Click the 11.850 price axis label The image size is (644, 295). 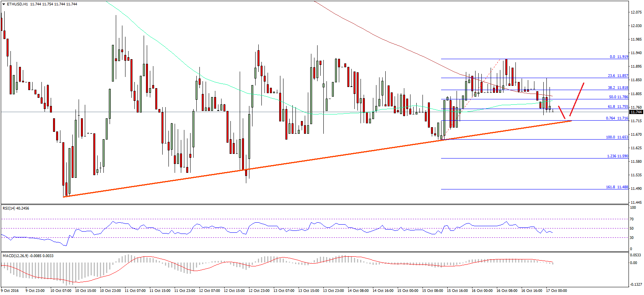[x=636, y=80]
